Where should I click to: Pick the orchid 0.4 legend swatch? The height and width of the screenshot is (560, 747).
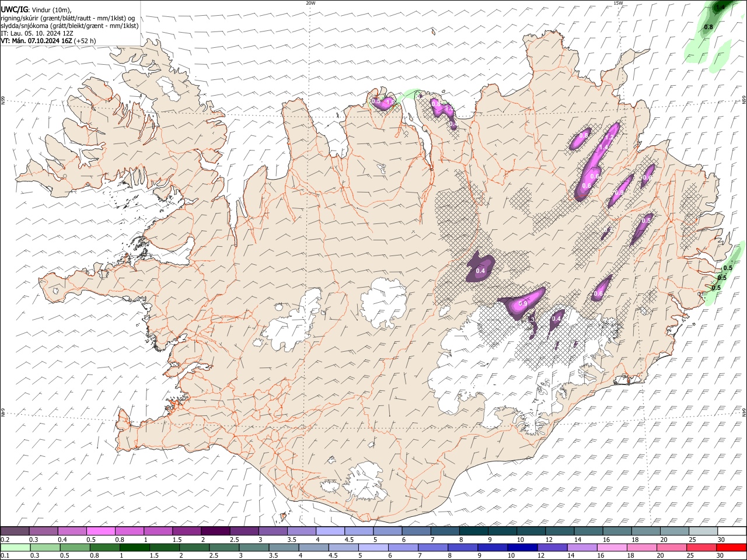click(x=72, y=531)
